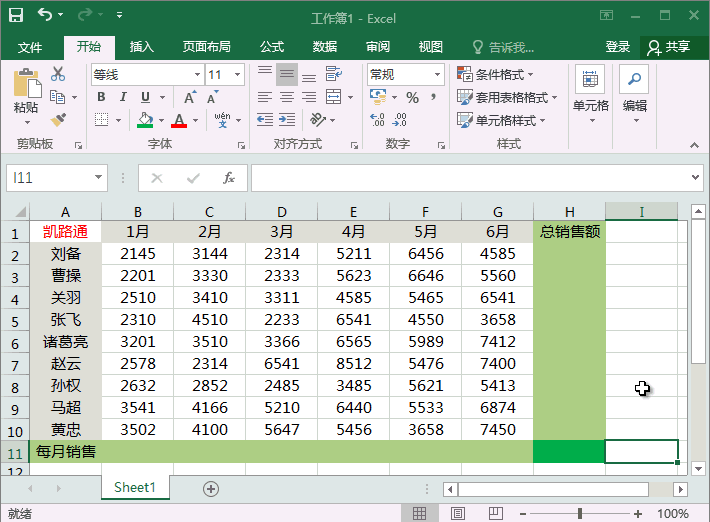This screenshot has height=522, width=710.
Task: Click the Format Painter brush icon
Action: pyautogui.click(x=58, y=119)
